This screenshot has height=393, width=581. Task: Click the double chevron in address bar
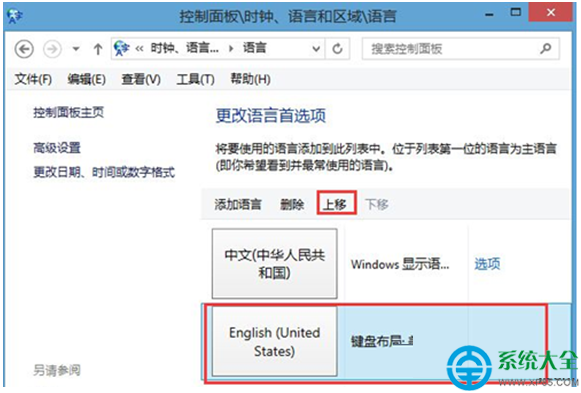[x=139, y=49]
